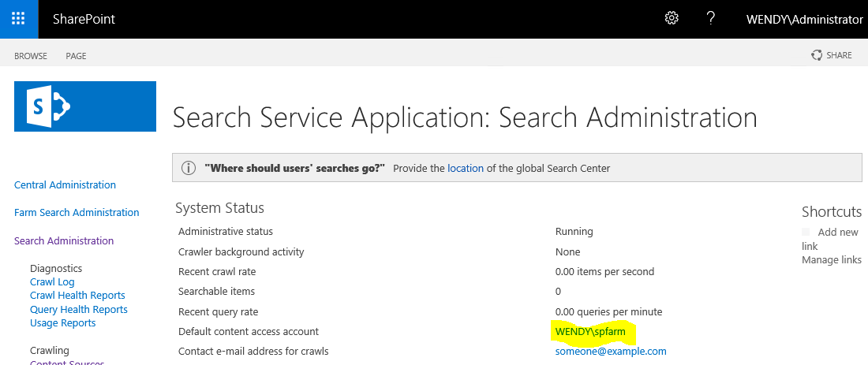Screen dimensions: 868x365
Task: Click Crawler background activity label
Action: (241, 251)
